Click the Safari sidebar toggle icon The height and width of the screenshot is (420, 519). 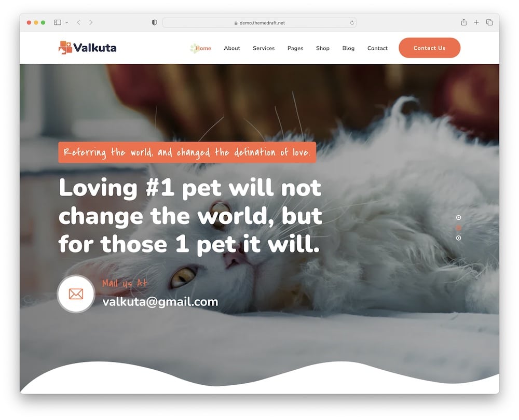57,22
